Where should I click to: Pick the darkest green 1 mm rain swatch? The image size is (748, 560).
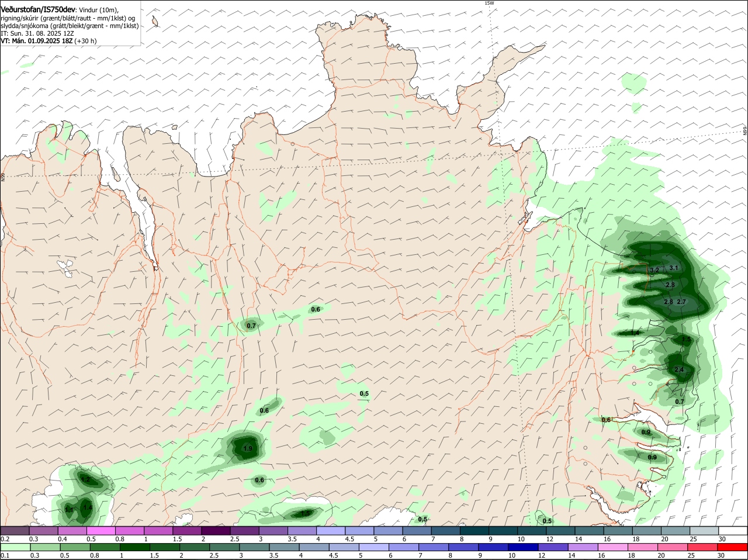coord(134,547)
